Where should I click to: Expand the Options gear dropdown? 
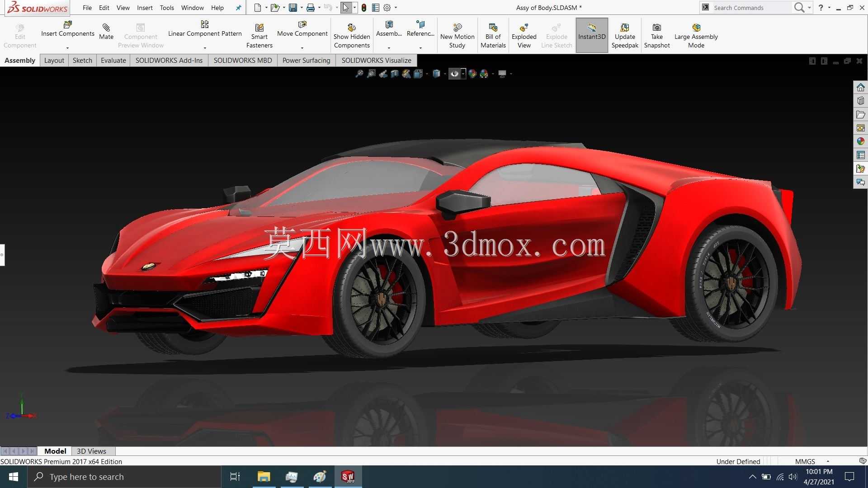[396, 8]
